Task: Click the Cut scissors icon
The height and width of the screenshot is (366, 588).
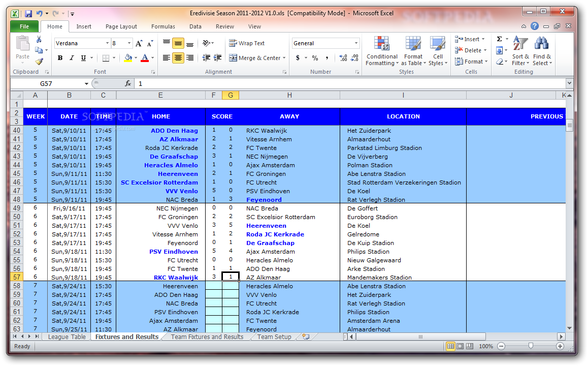Action: 39,40
